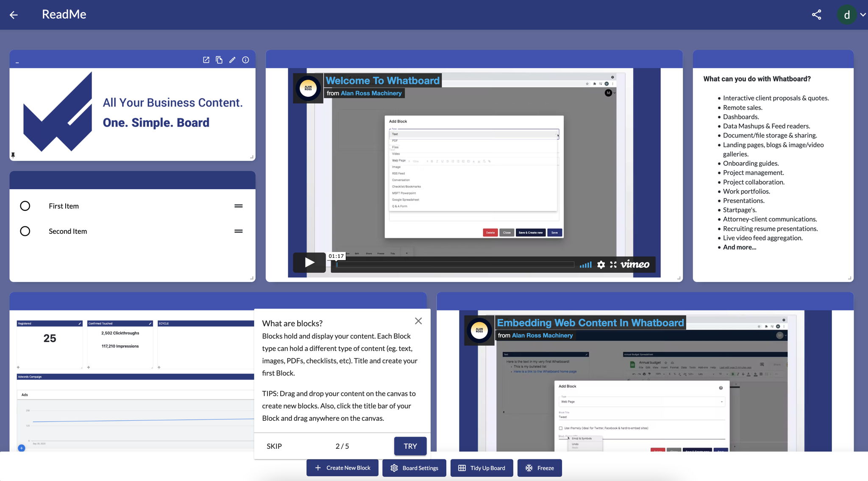868x481 pixels.
Task: Toggle the pin on the logo block
Action: pyautogui.click(x=13, y=155)
